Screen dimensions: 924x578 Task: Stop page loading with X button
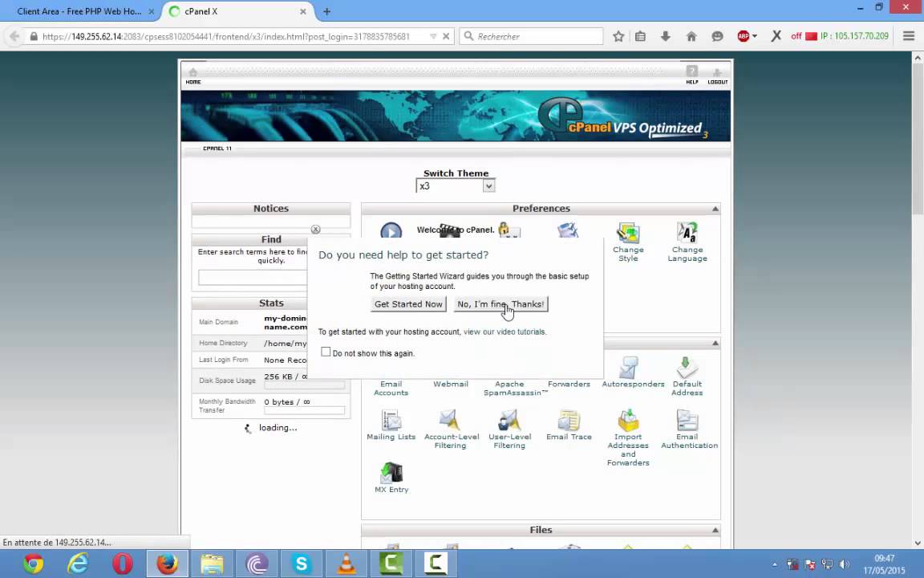446,37
